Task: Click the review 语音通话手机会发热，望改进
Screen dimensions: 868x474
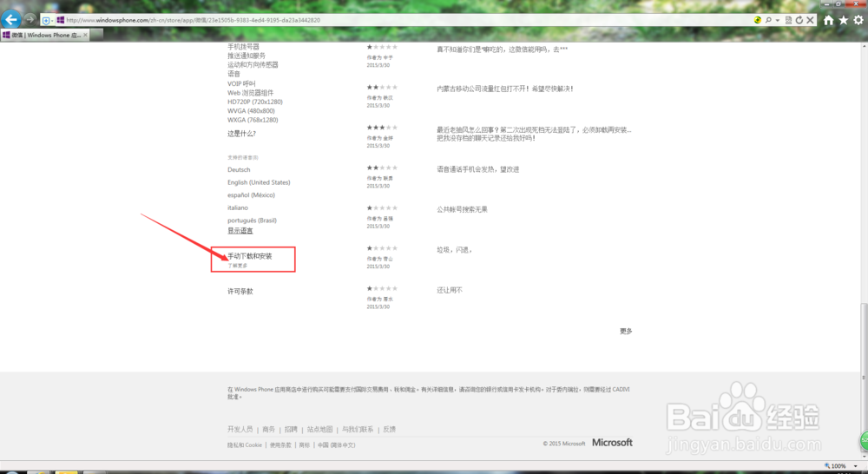Action: (477, 169)
